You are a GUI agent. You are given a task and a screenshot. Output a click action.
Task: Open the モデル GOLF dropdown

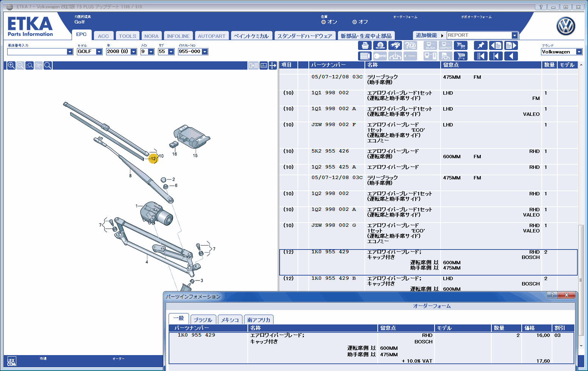point(99,51)
